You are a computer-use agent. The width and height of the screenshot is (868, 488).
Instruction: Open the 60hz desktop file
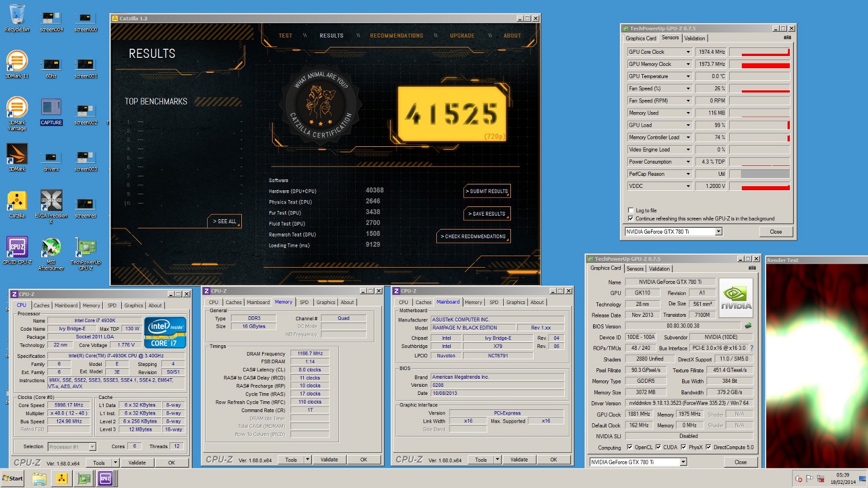coord(51,67)
